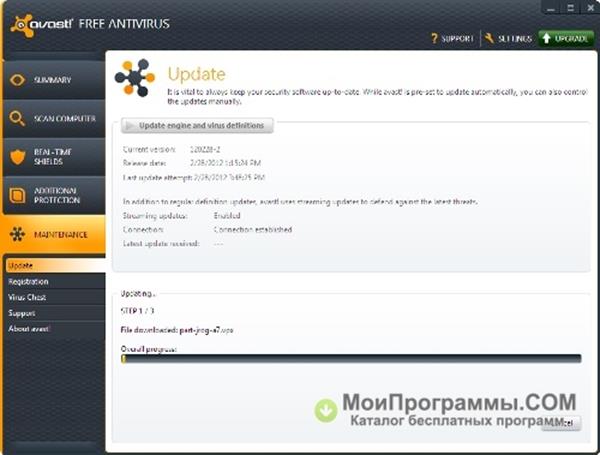Image resolution: width=600 pixels, height=455 pixels.
Task: Click the Maintenance sidebar tab label
Action: [60, 235]
